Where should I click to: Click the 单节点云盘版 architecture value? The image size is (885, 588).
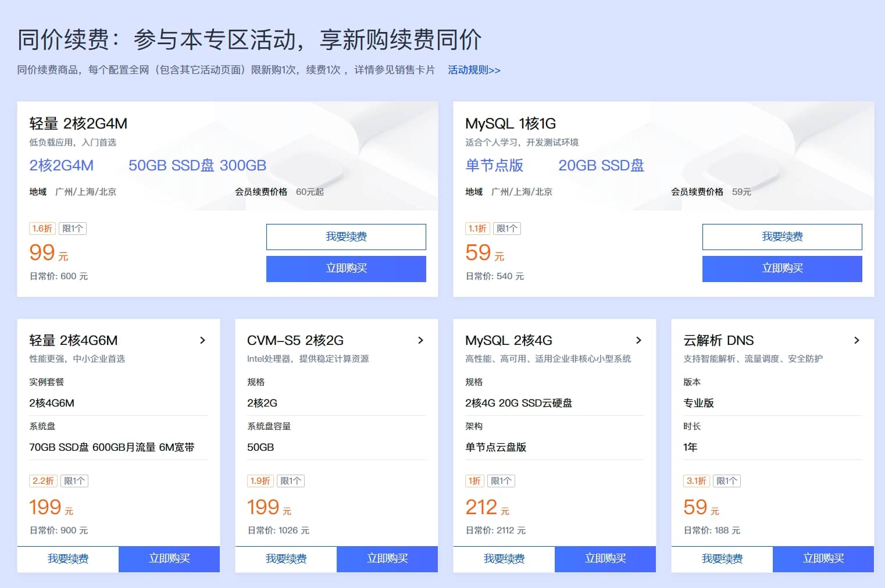tap(495, 447)
